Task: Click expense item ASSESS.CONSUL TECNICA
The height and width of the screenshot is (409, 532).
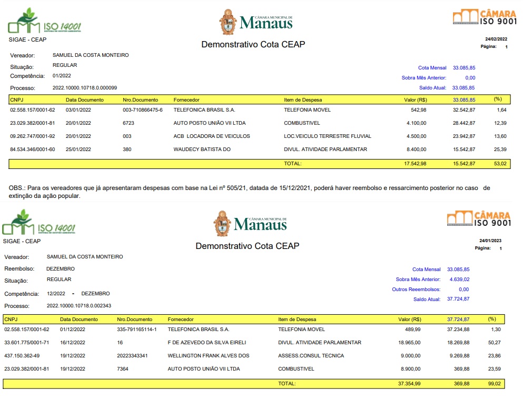Action: [311, 356]
